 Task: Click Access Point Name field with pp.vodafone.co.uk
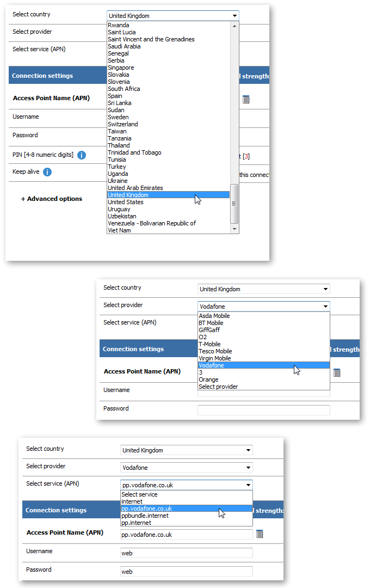[186, 535]
